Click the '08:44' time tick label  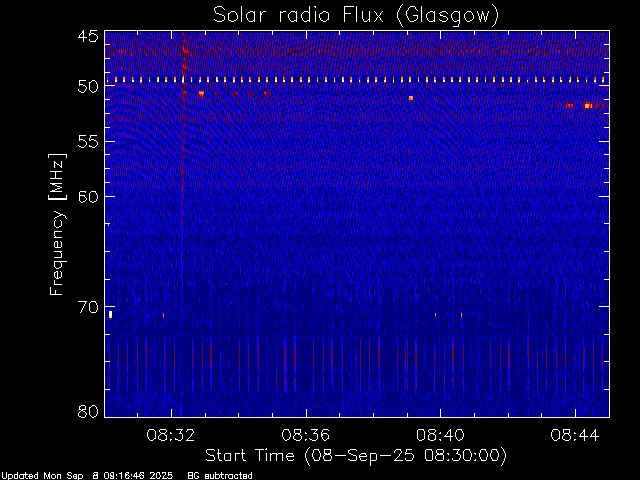coord(575,435)
